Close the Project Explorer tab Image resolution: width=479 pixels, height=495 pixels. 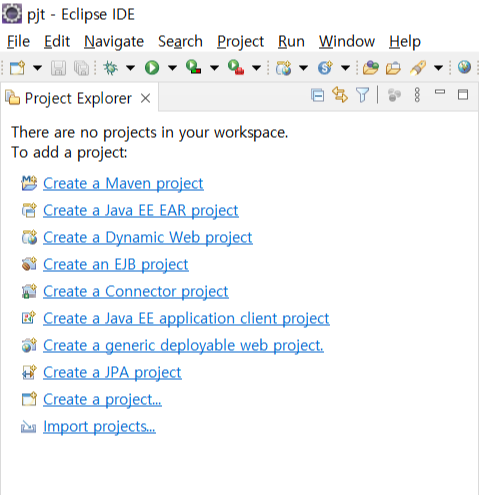pyautogui.click(x=145, y=98)
